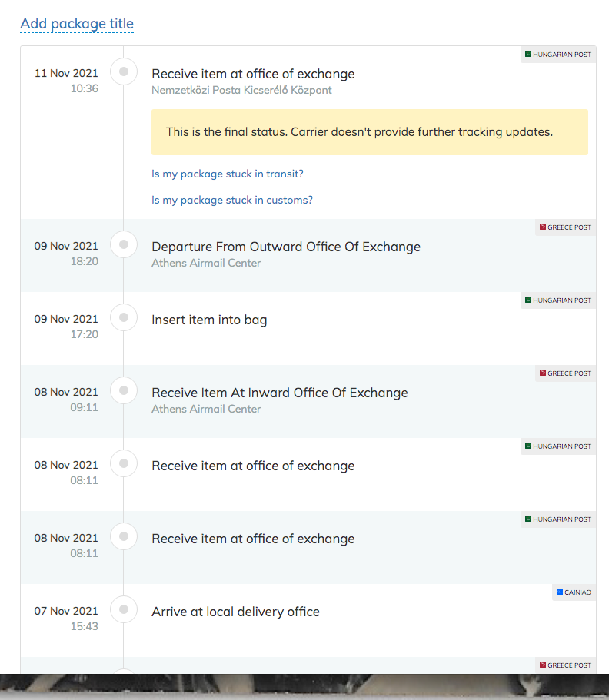Select timeline marker for 07 Nov 2021 15:43
Screen dimensions: 609x700
[124, 609]
